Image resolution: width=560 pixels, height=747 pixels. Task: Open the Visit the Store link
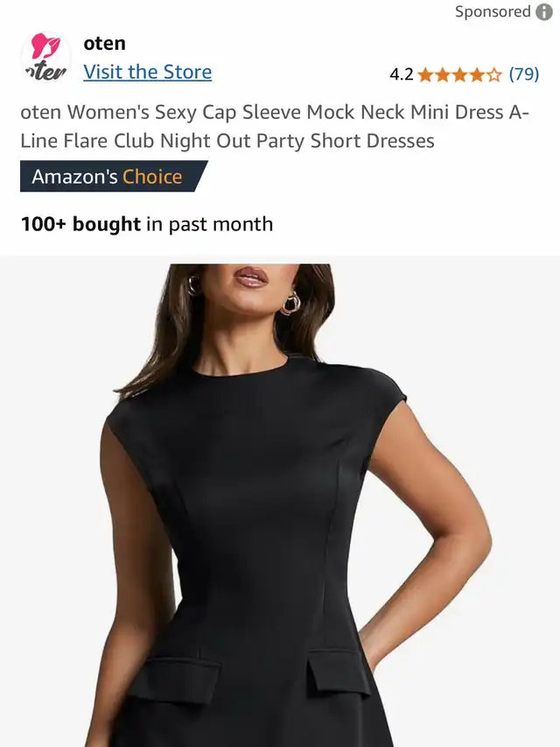click(148, 73)
